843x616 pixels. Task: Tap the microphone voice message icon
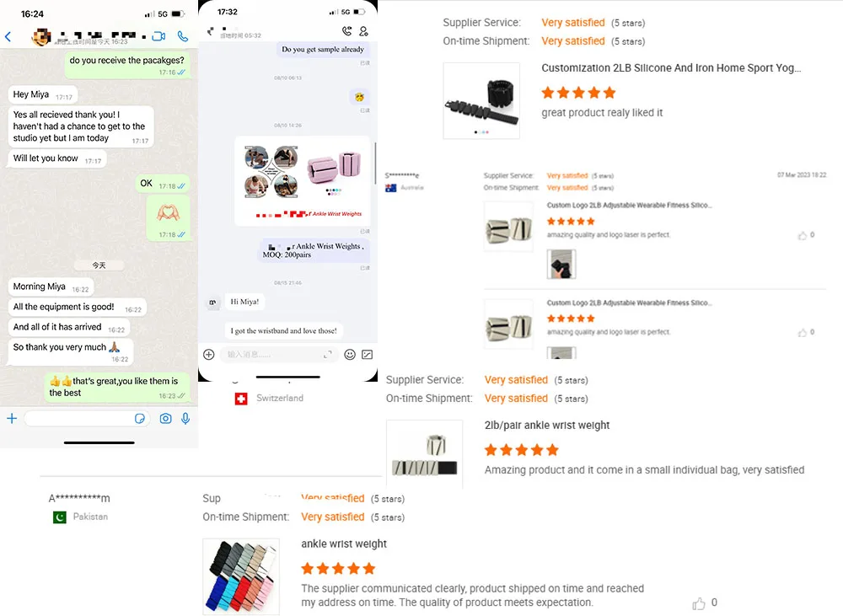185,418
